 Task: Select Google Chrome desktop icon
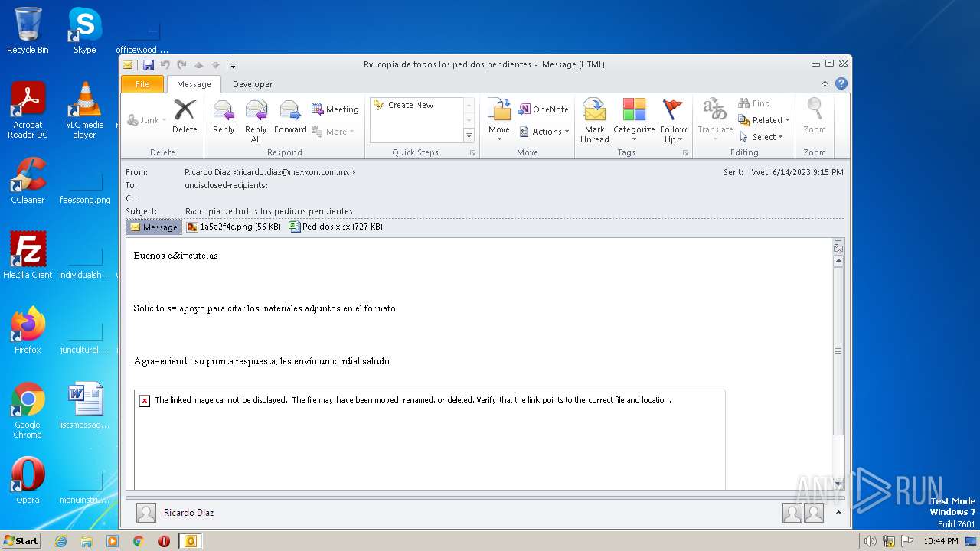click(28, 411)
